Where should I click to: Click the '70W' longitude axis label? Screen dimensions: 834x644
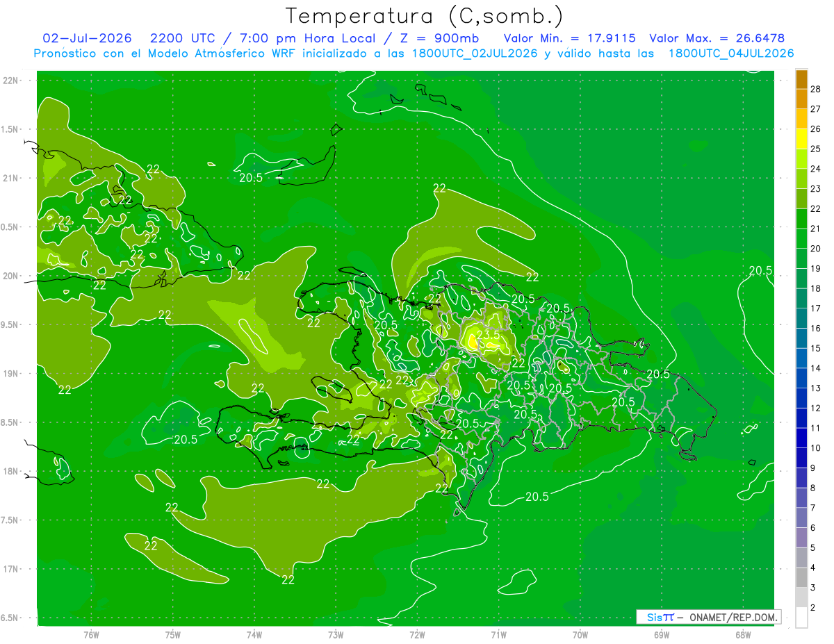pos(580,635)
